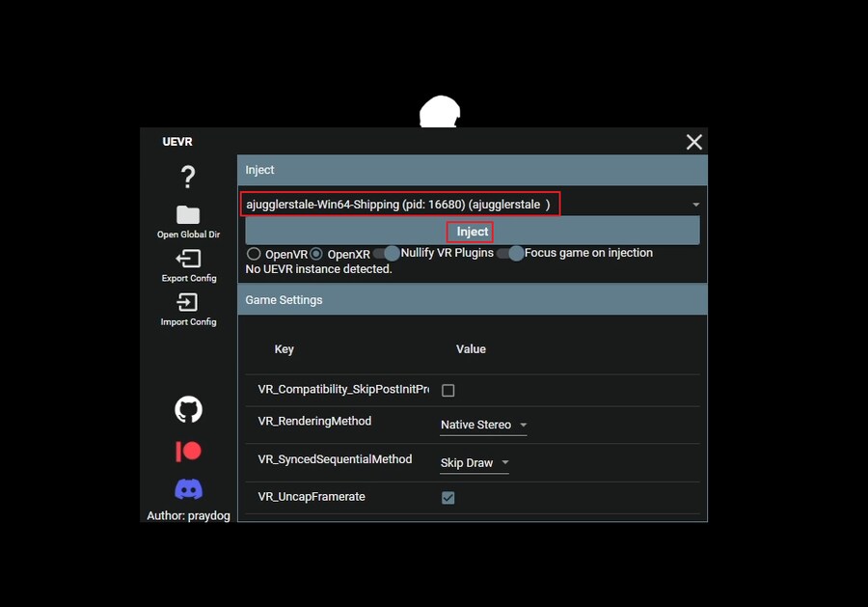This screenshot has width=868, height=607.
Task: Click the UEVR title text
Action: point(177,142)
